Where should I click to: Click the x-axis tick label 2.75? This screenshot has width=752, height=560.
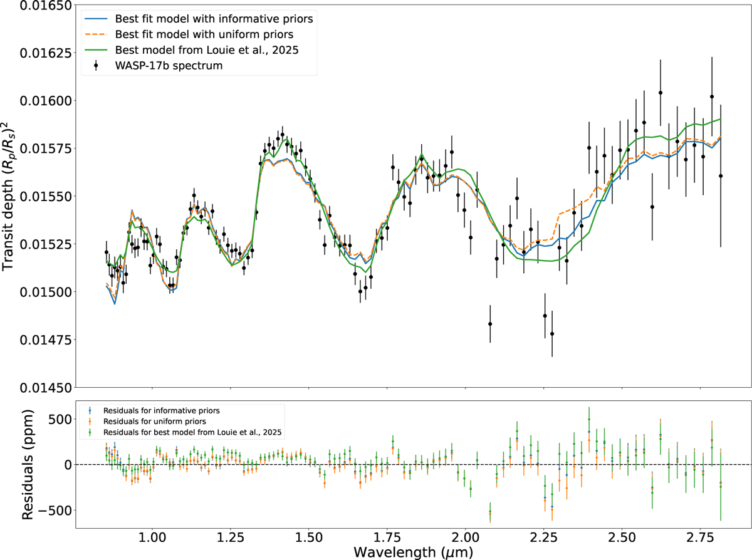(701, 539)
